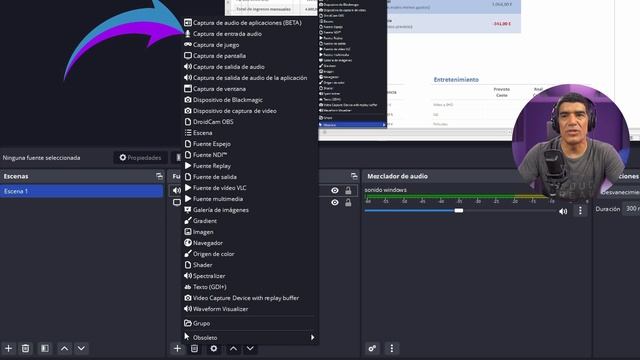Open scene filters icon in Escenas panel
The image size is (640, 360).
click(44, 348)
